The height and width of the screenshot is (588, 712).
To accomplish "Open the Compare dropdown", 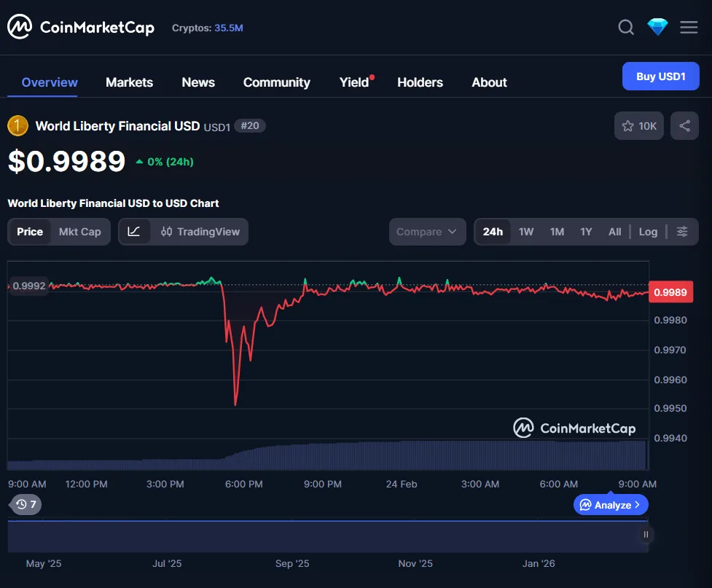I will [x=427, y=231].
